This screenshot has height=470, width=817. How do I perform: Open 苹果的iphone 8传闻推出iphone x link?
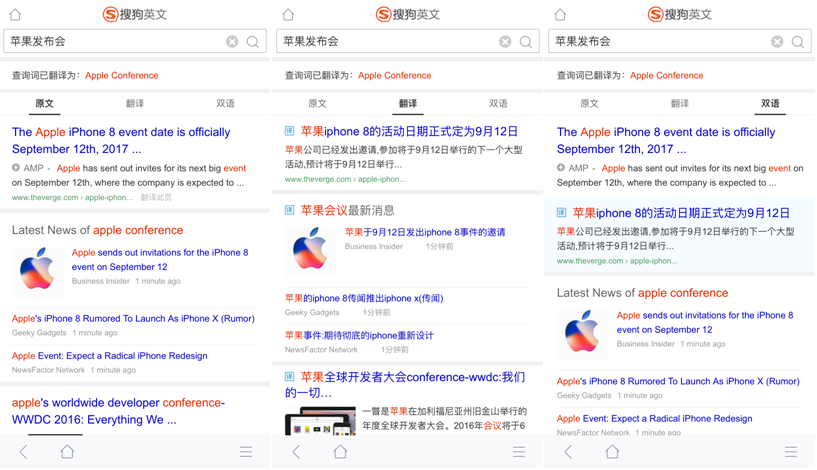364,299
